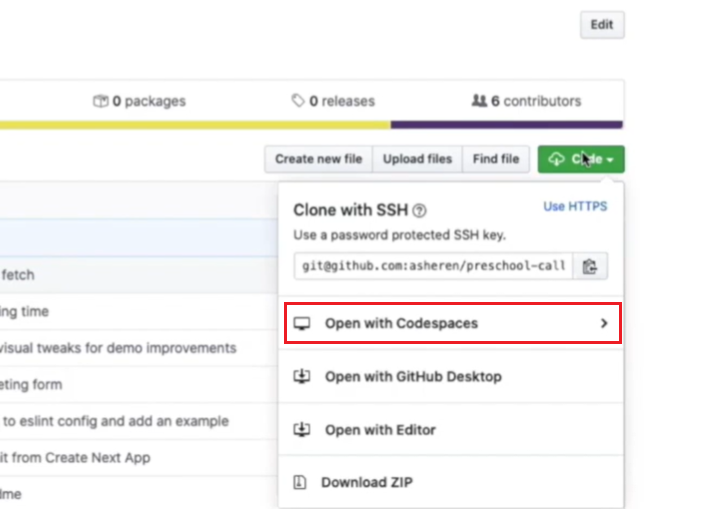Click Upload files button
719x509 pixels.
[417, 159]
